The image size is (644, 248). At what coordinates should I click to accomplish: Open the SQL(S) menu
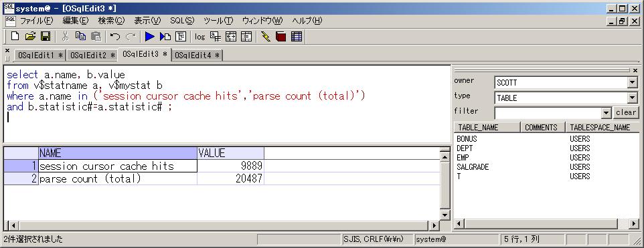[x=181, y=21]
